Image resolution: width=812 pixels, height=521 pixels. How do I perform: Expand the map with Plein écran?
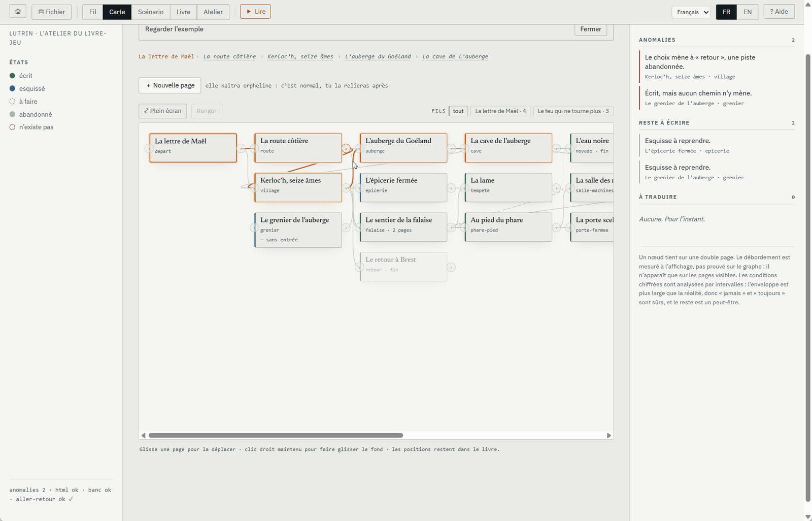coord(163,111)
